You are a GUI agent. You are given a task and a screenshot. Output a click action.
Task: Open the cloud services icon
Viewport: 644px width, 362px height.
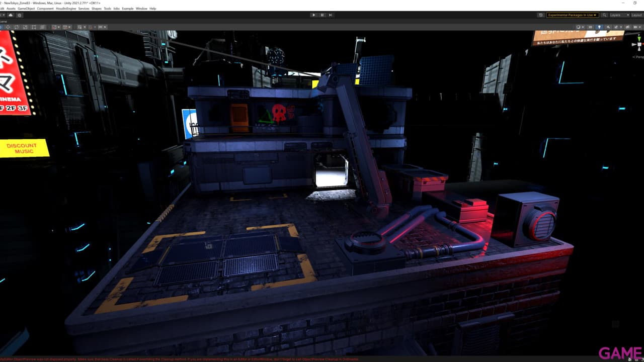coord(11,15)
